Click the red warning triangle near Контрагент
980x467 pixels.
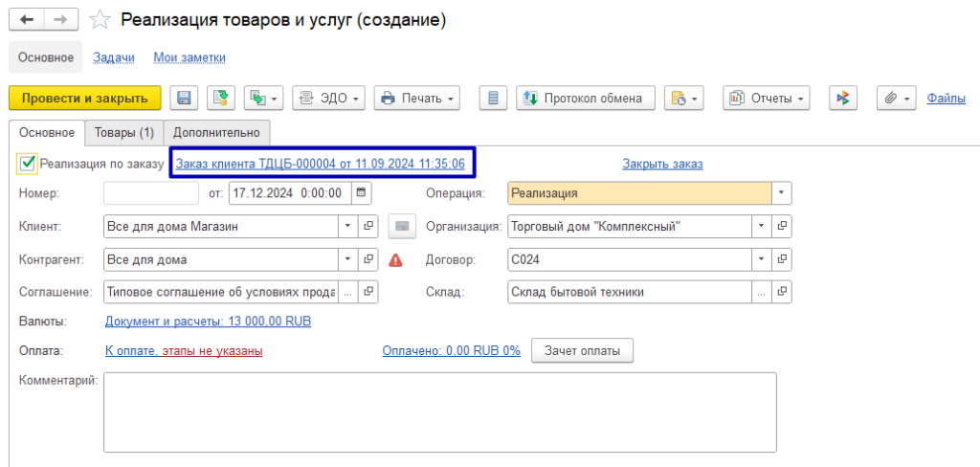coord(396,260)
